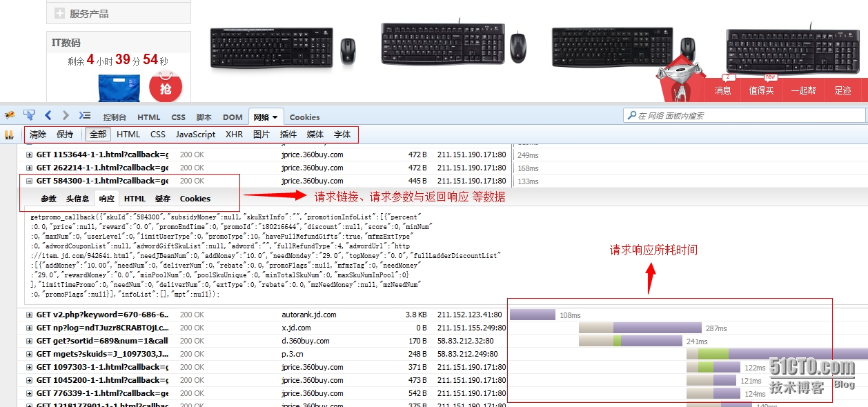
Task: Switch to the 参数 request tab
Action: tap(48, 199)
